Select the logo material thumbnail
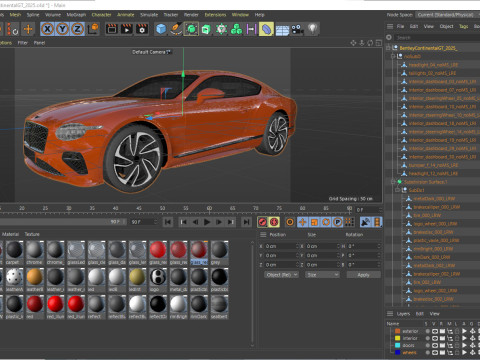 [158, 277]
